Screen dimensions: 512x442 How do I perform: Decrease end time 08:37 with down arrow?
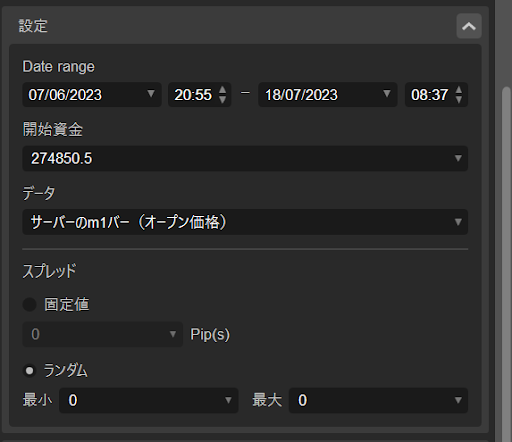(459, 99)
